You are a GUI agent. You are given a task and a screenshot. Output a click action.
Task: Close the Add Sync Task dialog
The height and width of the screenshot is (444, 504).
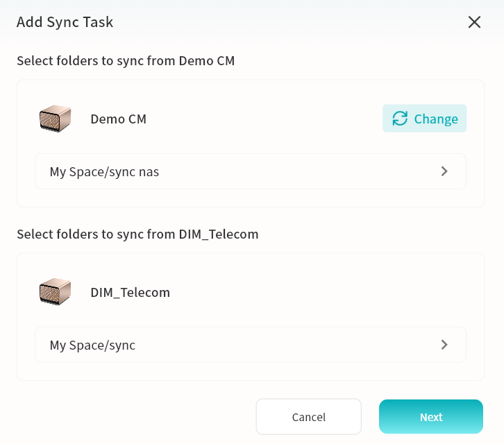(474, 22)
